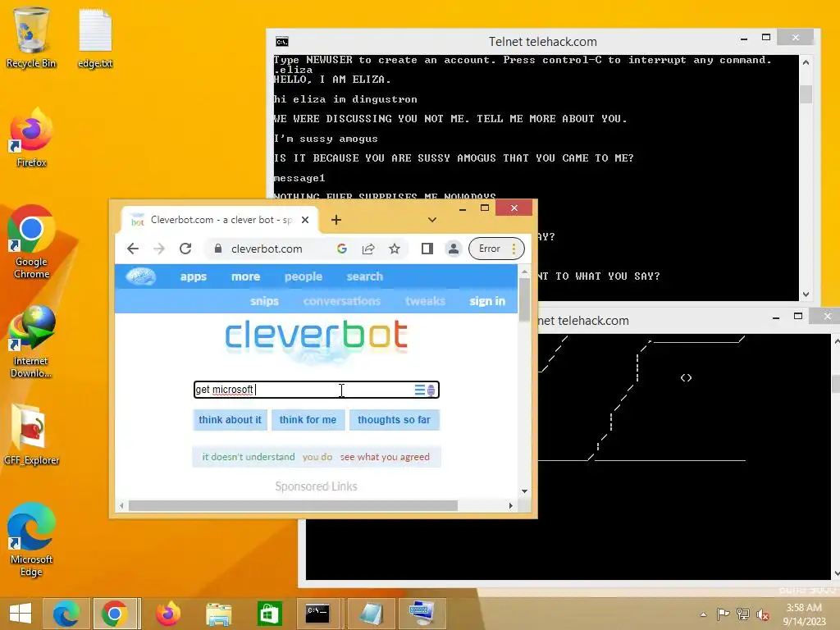Open File Explorer from the taskbar
840x630 pixels.
point(218,614)
